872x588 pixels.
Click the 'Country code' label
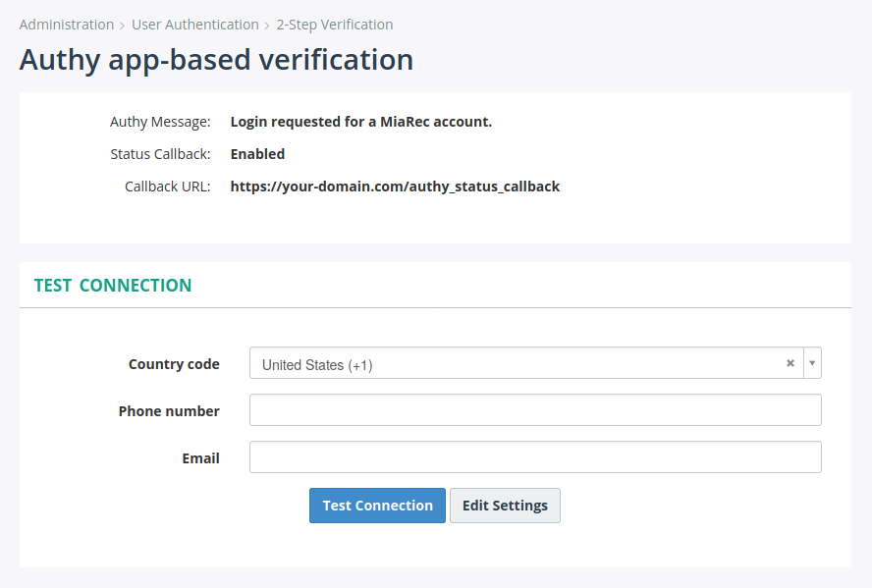(174, 364)
